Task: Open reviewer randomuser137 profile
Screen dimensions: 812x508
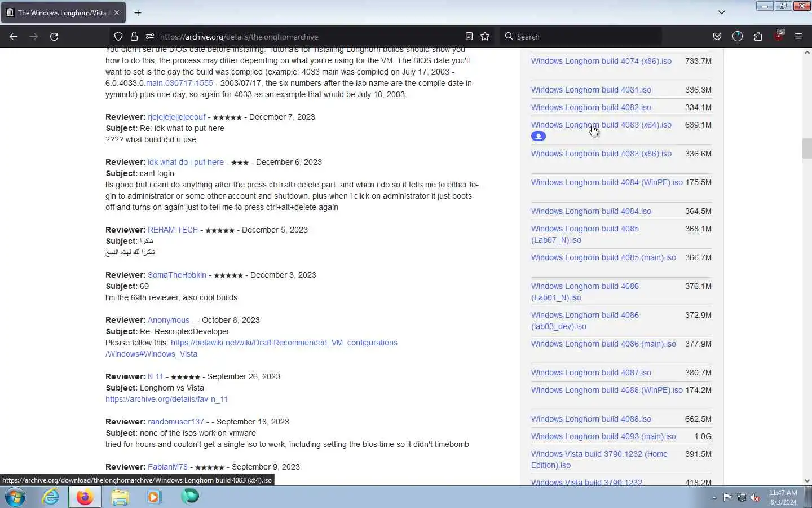Action: click(176, 422)
